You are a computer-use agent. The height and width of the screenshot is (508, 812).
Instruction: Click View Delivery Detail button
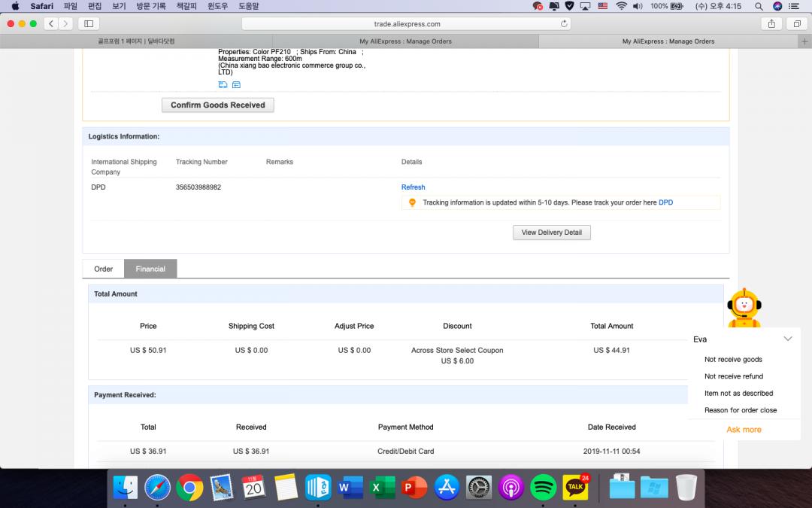[551, 233]
